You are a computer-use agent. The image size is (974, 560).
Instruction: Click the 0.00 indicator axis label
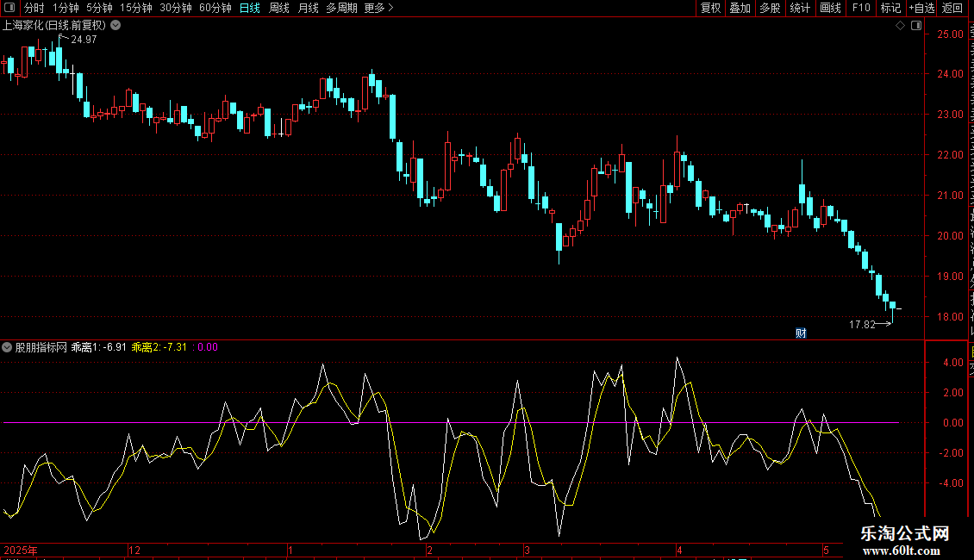click(952, 423)
